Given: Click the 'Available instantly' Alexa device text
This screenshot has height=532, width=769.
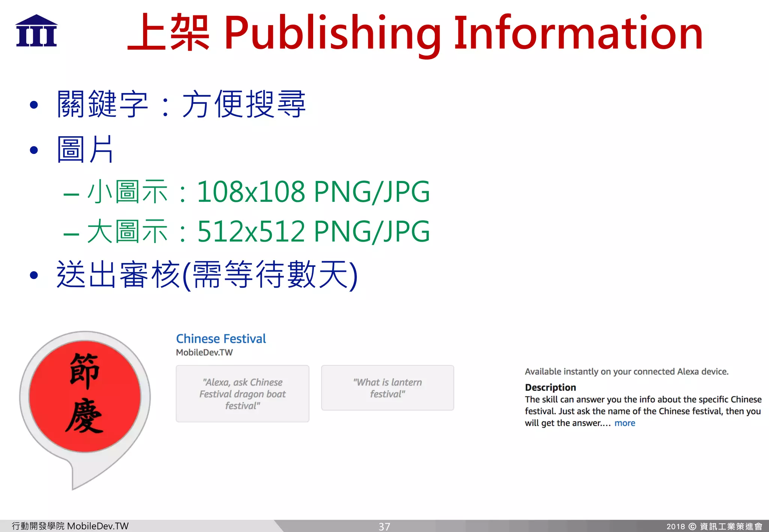Looking at the screenshot, I should 626,372.
